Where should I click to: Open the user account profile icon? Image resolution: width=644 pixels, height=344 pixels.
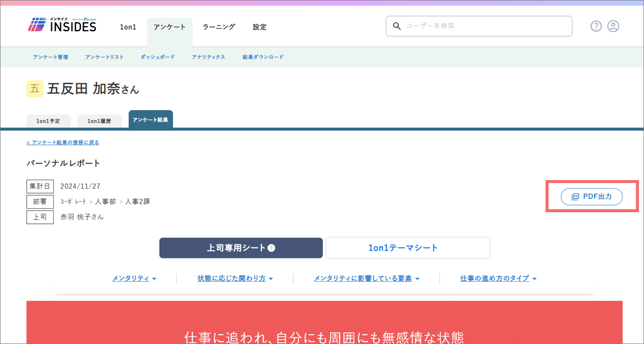[x=613, y=26]
